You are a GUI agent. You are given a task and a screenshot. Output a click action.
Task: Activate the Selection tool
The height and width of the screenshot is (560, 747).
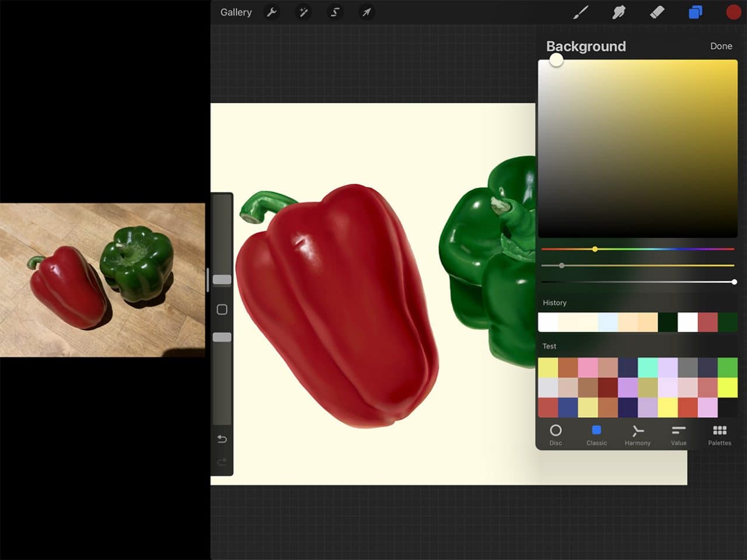(x=335, y=12)
